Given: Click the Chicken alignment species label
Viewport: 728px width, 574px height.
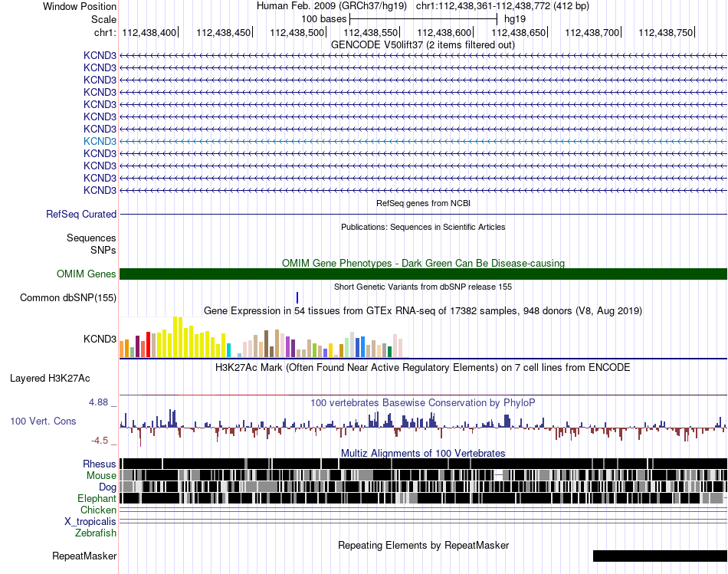Looking at the screenshot, I should point(98,510).
